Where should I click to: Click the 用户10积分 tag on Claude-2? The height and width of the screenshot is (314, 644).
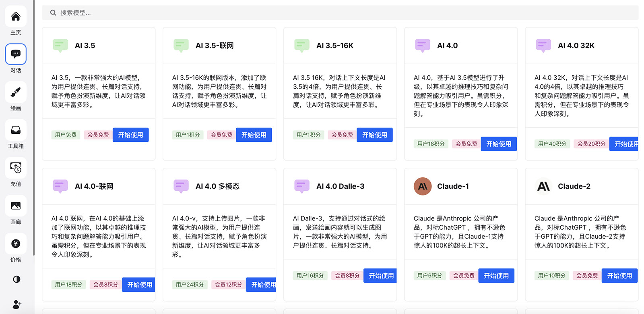click(x=552, y=276)
